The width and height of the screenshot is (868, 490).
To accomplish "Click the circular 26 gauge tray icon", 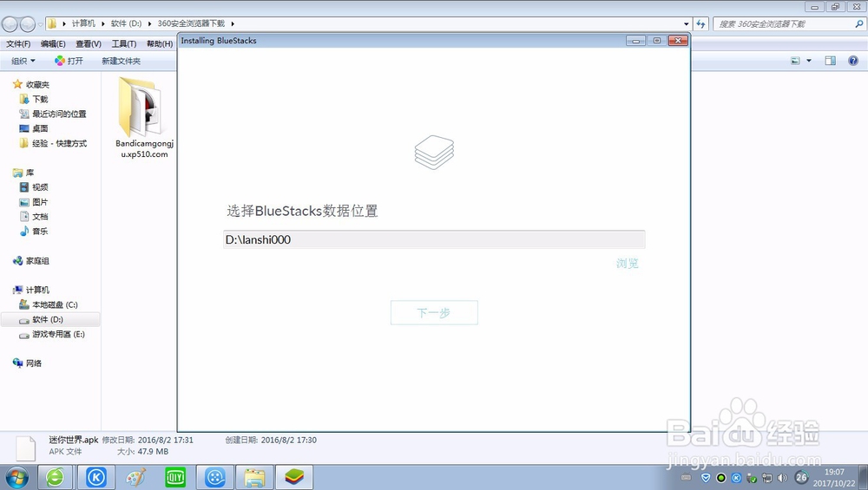I will 801,477.
